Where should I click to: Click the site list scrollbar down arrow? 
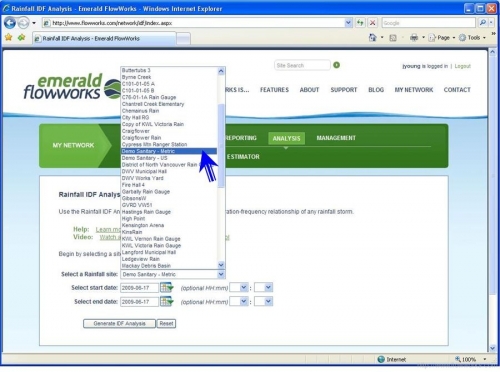(221, 265)
